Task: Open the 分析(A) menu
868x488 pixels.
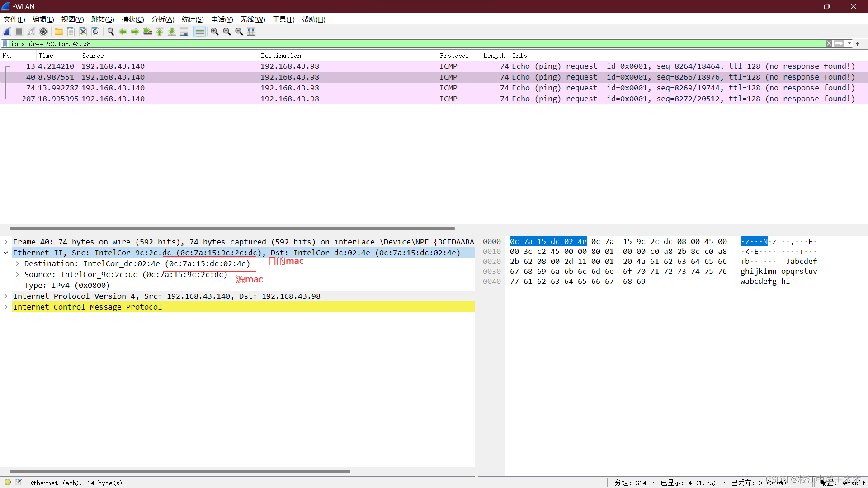Action: pyautogui.click(x=162, y=19)
